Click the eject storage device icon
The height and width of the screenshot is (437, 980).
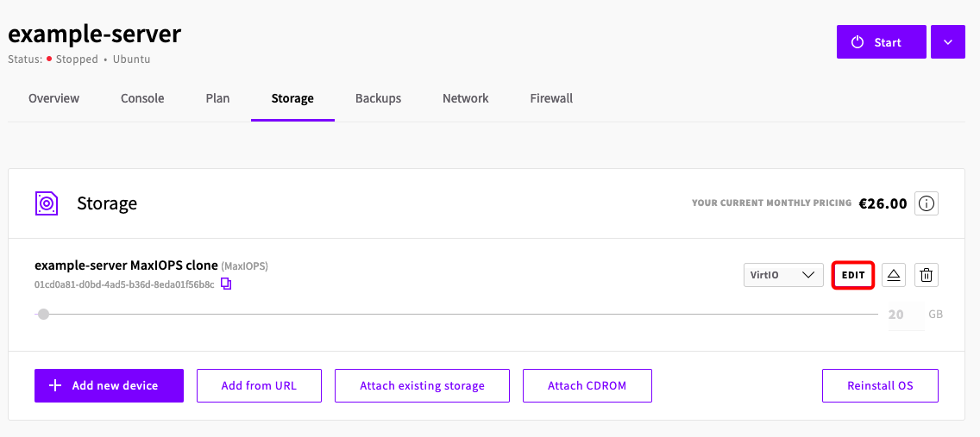click(893, 275)
